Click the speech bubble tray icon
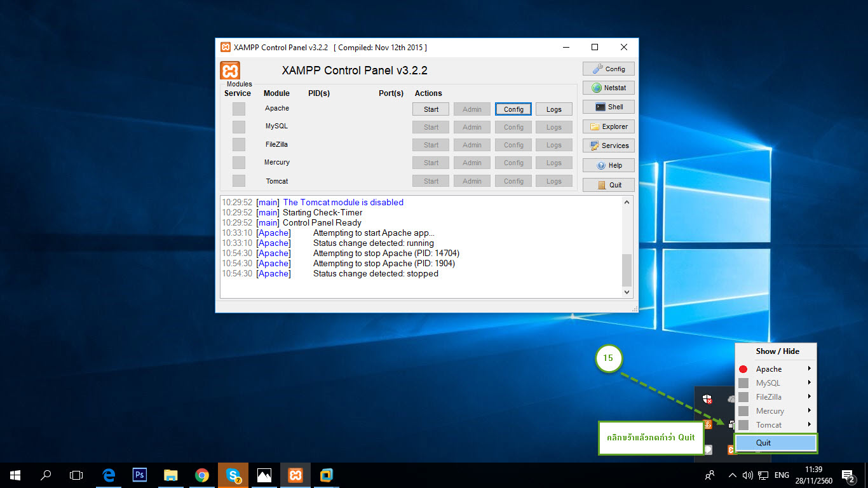Screen dimensions: 868x488 pyautogui.click(x=707, y=450)
